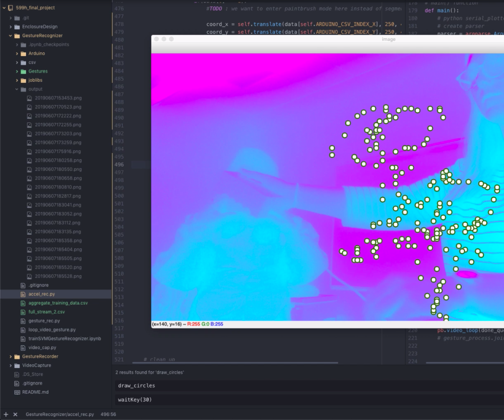Click file icon next to gesture_rec.py
The image size is (504, 420).
tap(23, 321)
